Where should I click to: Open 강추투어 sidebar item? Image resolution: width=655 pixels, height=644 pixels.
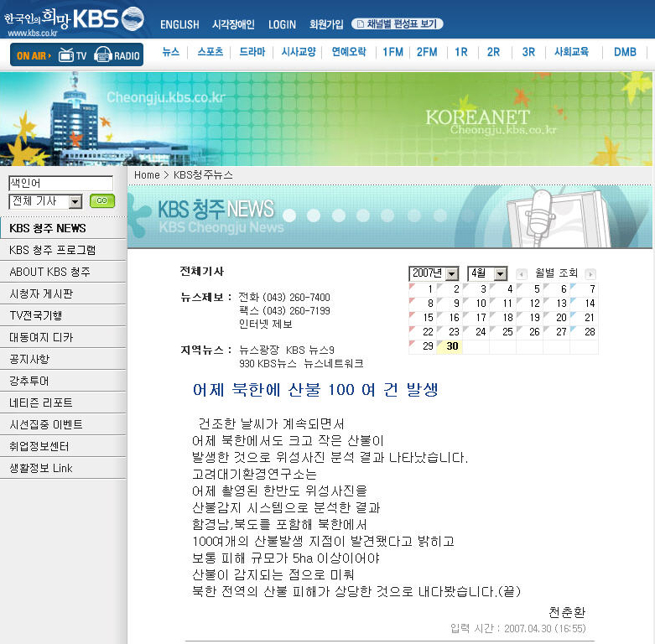(x=63, y=381)
